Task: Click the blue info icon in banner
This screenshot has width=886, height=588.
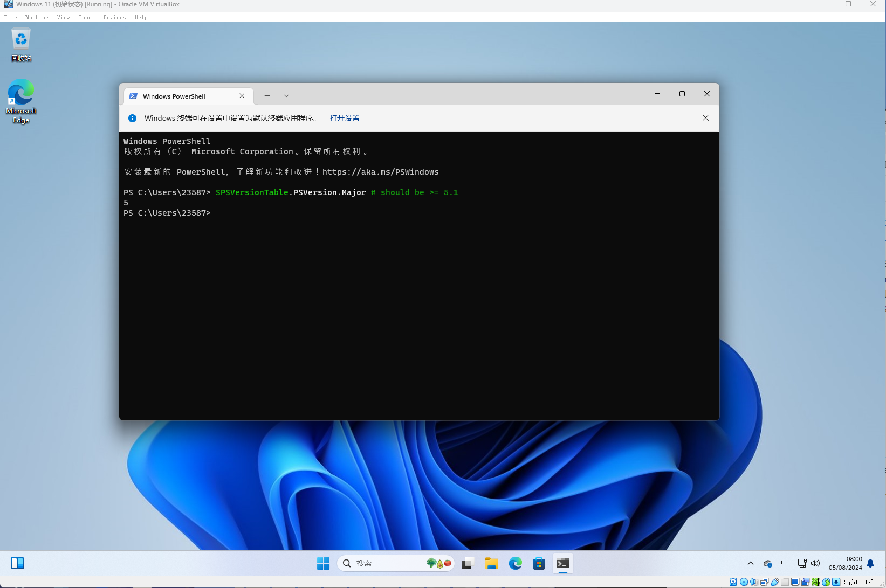Action: [132, 118]
